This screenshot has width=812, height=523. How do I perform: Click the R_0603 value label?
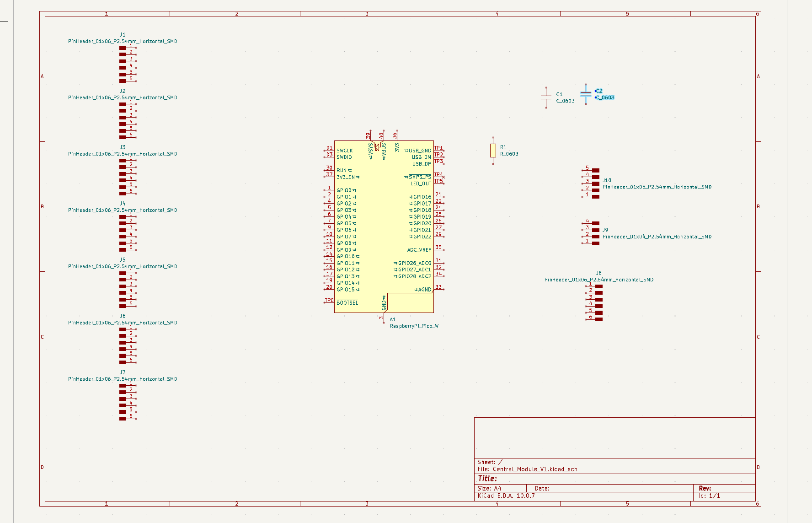point(509,154)
